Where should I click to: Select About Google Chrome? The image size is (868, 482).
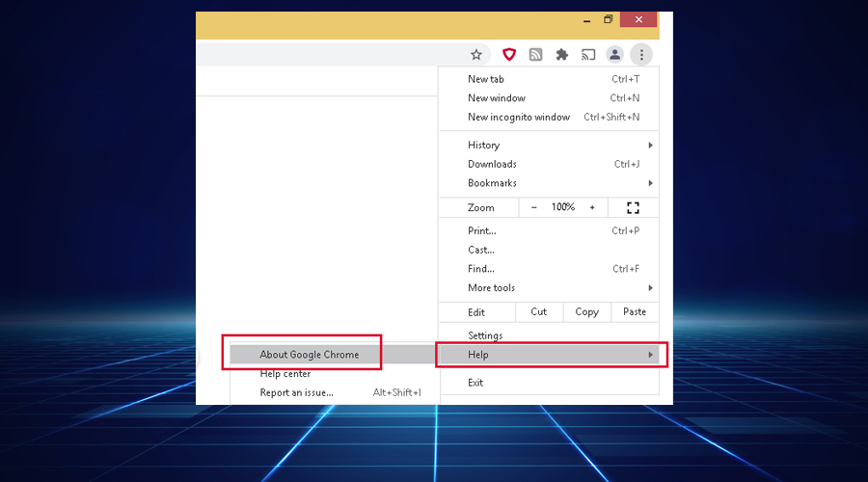pyautogui.click(x=335, y=355)
